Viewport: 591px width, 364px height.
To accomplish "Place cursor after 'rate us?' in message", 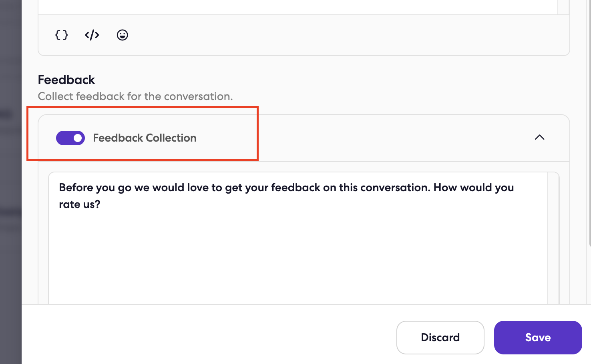I will (101, 204).
